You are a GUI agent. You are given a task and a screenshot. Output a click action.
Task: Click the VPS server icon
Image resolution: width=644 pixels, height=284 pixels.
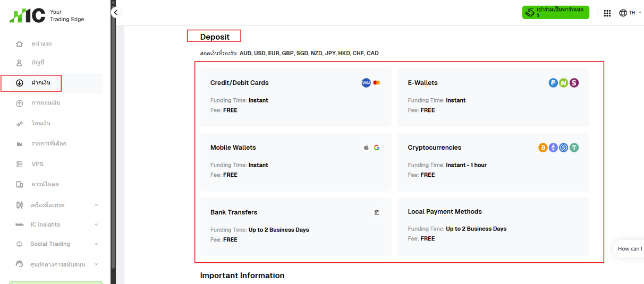(20, 164)
